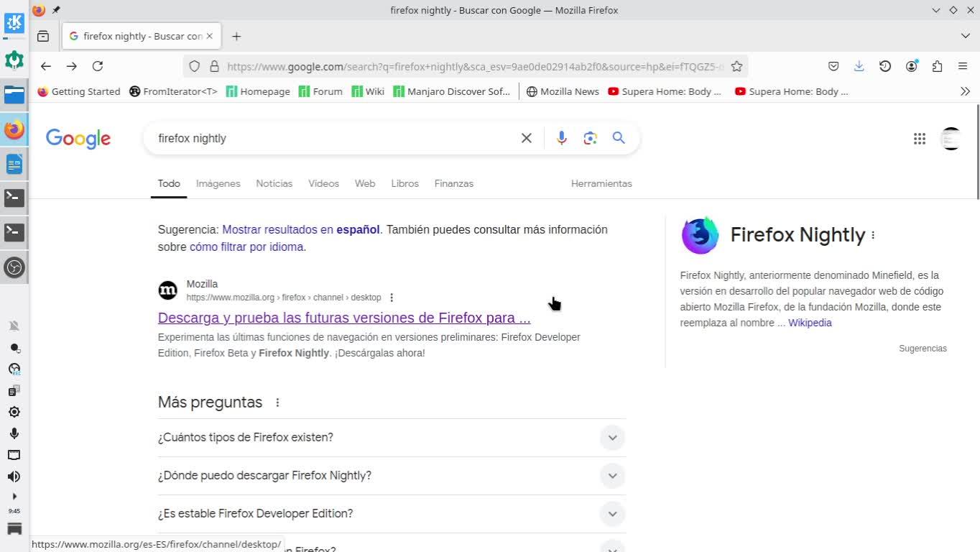The image size is (980, 552).
Task: Open the microphone tray icon
Action: [14, 433]
